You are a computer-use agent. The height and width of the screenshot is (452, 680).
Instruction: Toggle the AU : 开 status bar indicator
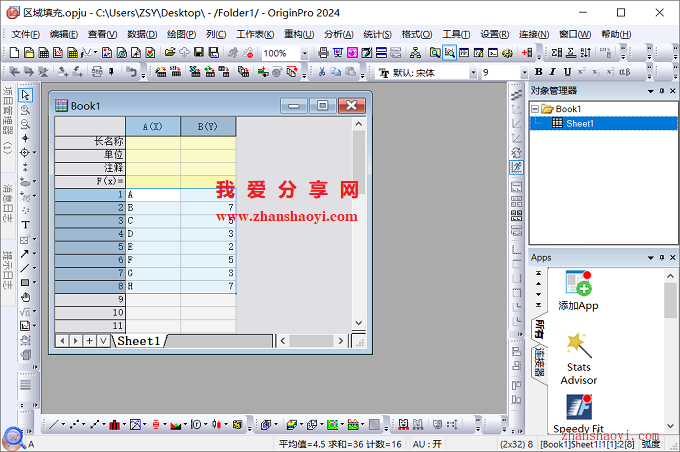pyautogui.click(x=427, y=444)
